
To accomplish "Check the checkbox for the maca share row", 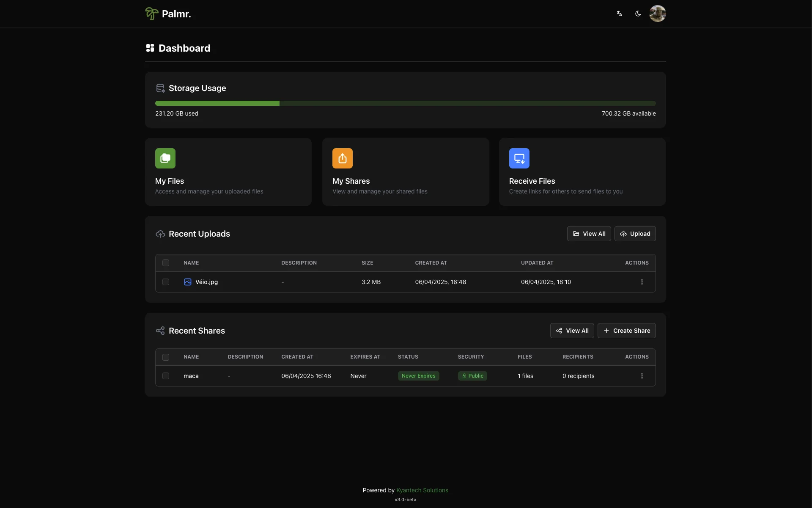I will (165, 376).
